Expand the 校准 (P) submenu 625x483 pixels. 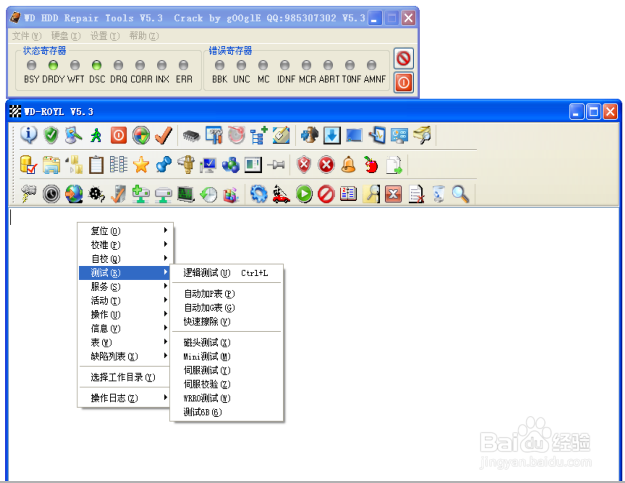point(124,245)
